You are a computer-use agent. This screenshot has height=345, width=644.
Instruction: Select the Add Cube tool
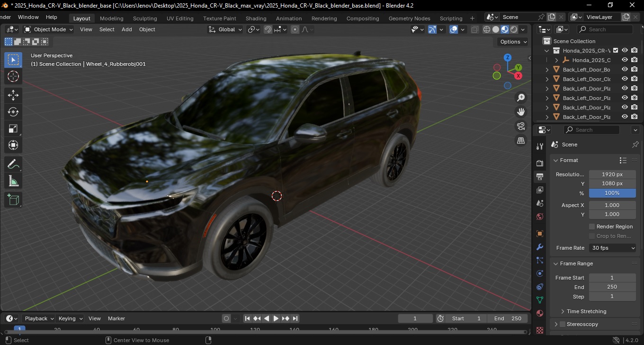(x=13, y=200)
